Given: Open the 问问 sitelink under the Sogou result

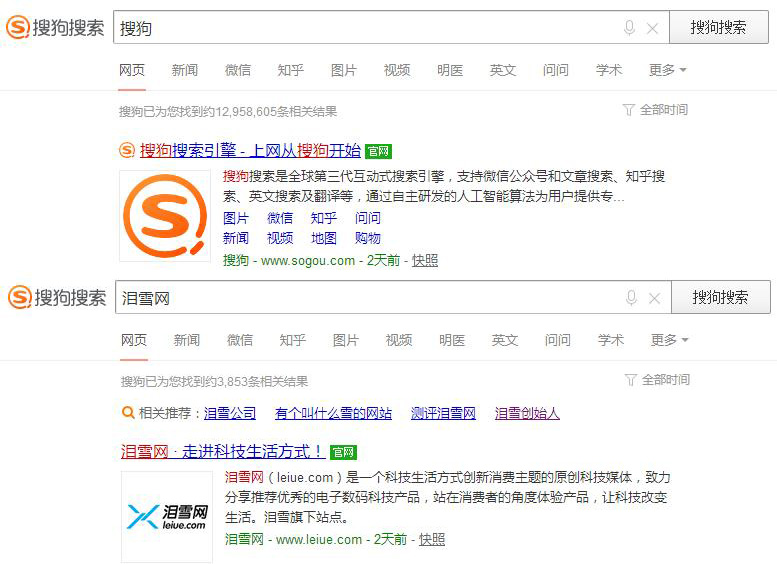Looking at the screenshot, I should pyautogui.click(x=368, y=218).
